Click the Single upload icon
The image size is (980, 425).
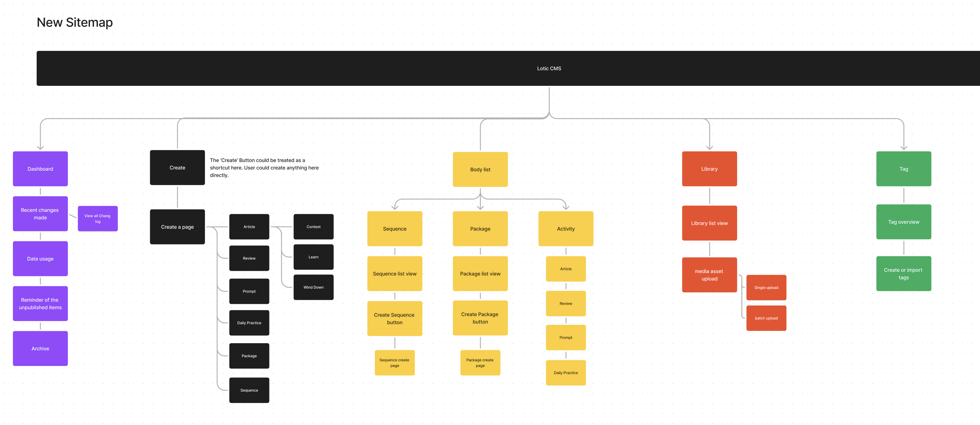click(765, 287)
